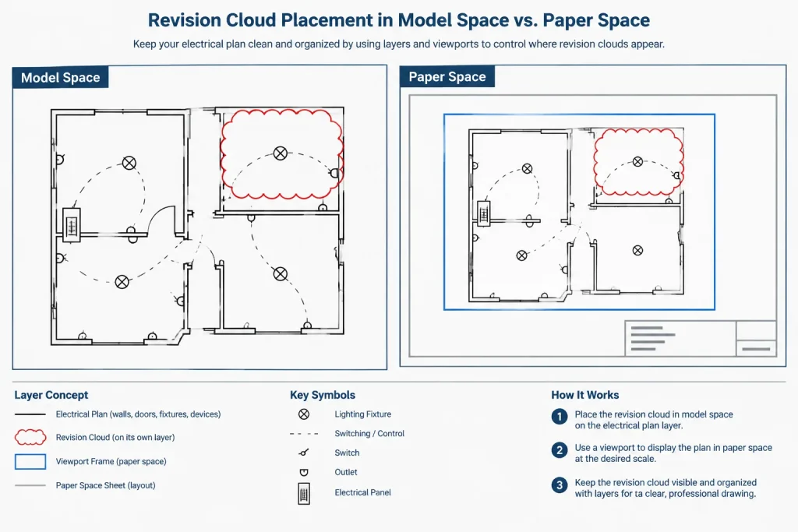Image resolution: width=798 pixels, height=532 pixels.
Task: Click 'Paper Space Sheet (layout)' text
Action: 106,486
